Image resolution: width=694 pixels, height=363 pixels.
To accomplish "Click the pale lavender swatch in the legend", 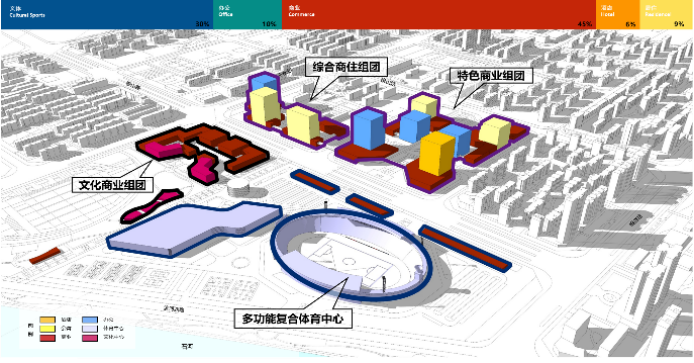I will [90, 329].
